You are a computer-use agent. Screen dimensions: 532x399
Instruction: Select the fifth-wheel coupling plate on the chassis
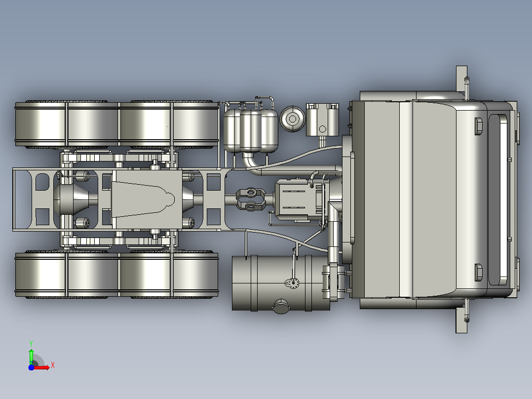tap(146, 199)
